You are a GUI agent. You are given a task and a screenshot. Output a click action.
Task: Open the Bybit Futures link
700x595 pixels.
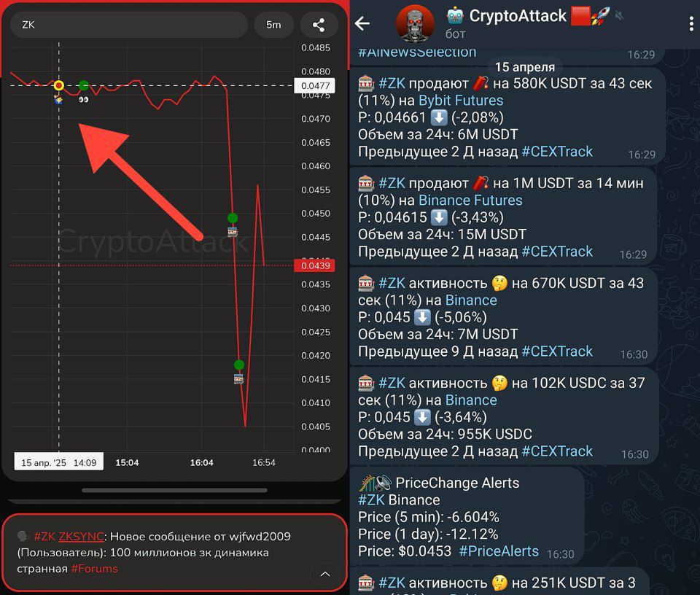(461, 101)
